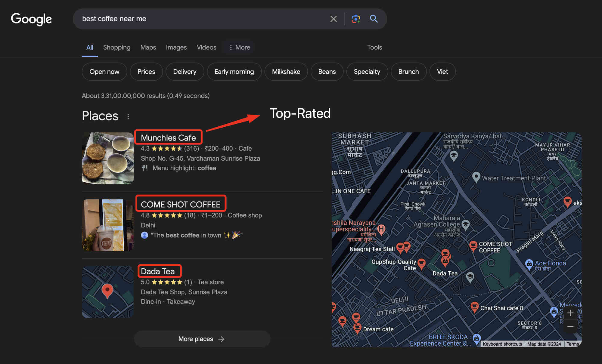
Task: Expand the Places section menu
Action: [x=128, y=116]
